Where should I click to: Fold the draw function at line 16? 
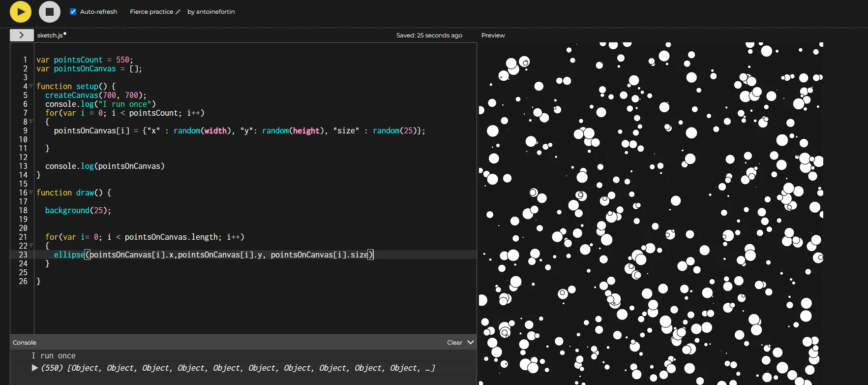click(31, 192)
